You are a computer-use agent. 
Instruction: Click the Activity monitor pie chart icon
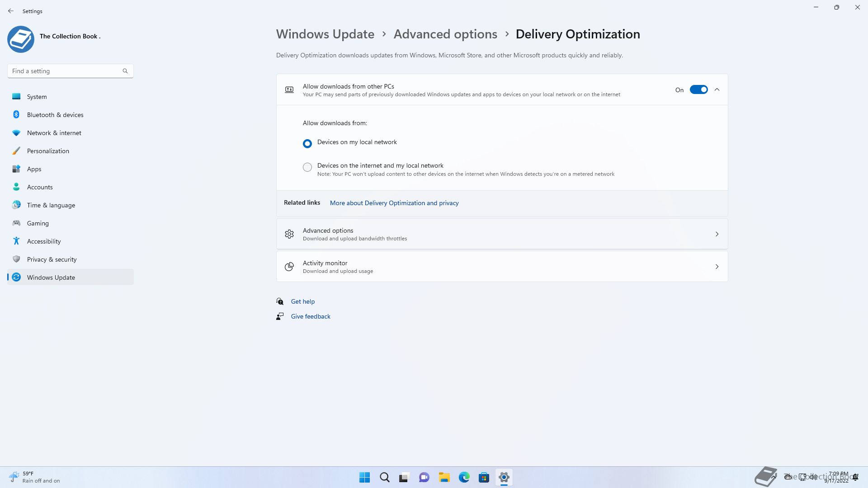point(289,267)
